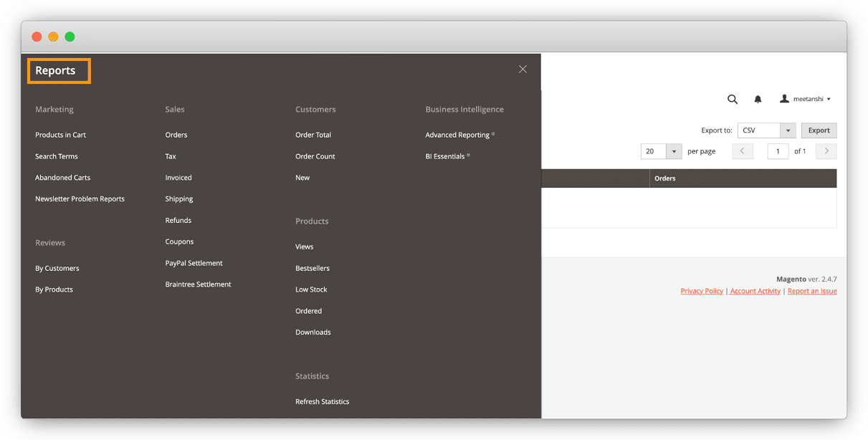
Task: Open the search magnifier icon
Action: pyautogui.click(x=733, y=99)
